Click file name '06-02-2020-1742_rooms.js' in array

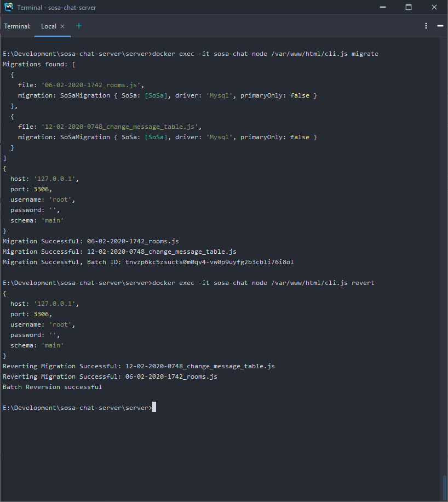point(90,85)
